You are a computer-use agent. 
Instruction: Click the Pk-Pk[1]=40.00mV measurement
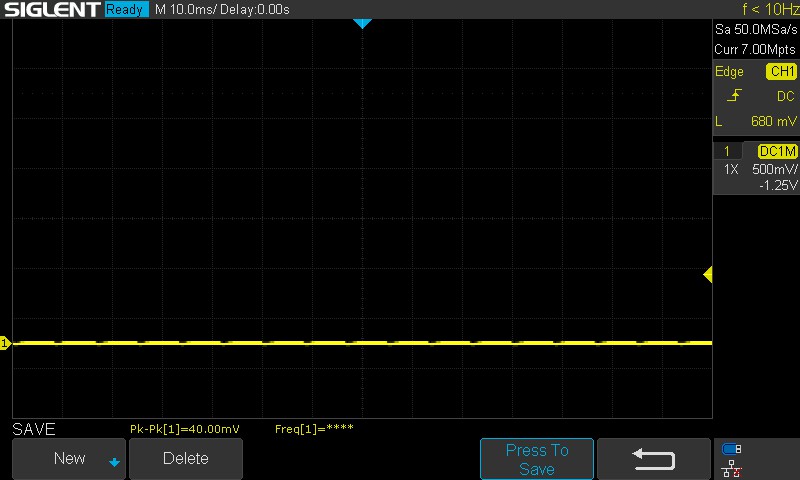[x=185, y=429]
